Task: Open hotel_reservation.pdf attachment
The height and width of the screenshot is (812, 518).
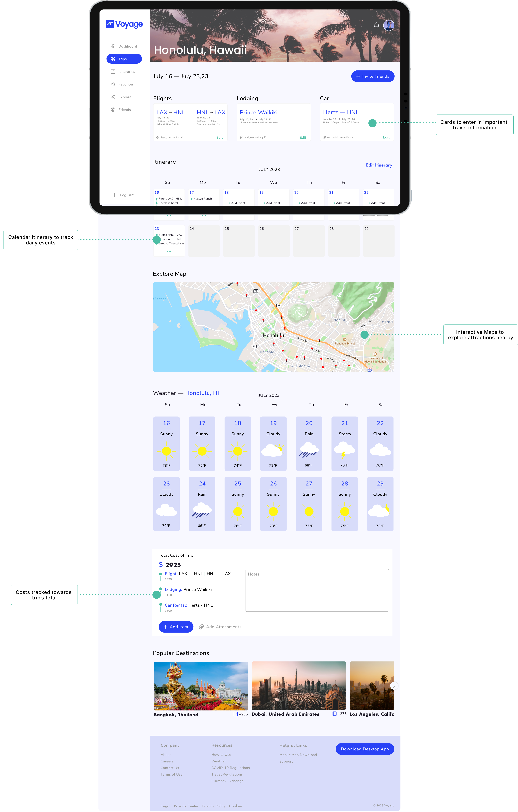Action: point(252,137)
